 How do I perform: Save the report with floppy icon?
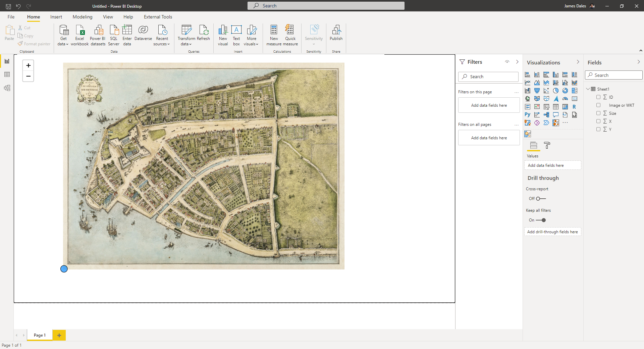pos(8,6)
